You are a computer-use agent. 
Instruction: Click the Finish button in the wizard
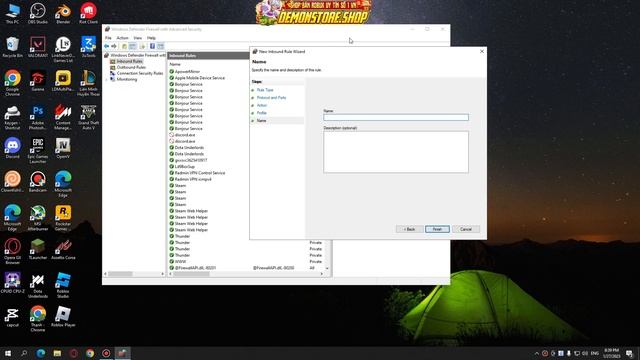(437, 229)
